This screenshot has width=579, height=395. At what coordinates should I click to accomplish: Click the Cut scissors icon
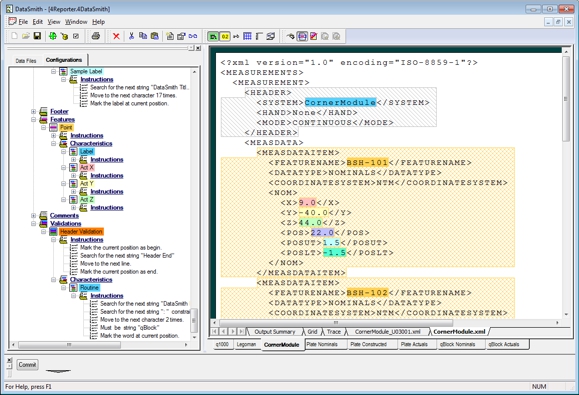tap(131, 36)
